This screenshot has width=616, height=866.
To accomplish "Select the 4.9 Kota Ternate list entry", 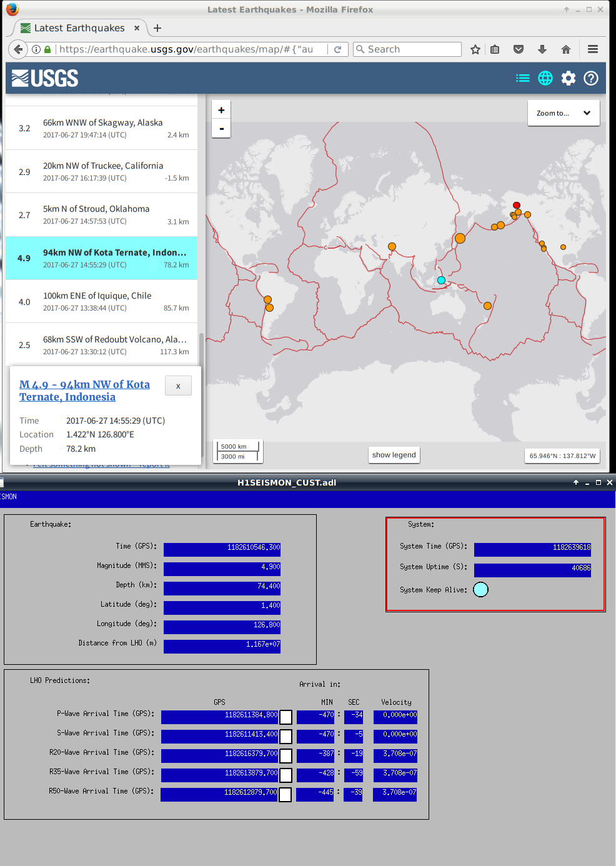I will 101,258.
